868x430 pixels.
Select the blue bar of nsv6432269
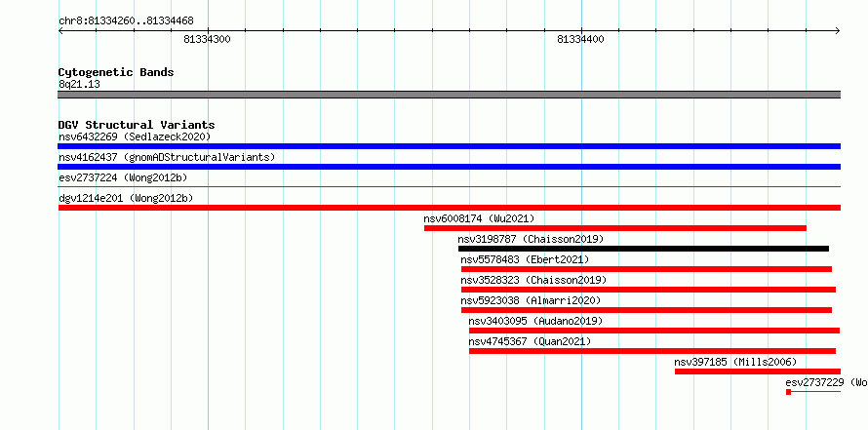449,146
